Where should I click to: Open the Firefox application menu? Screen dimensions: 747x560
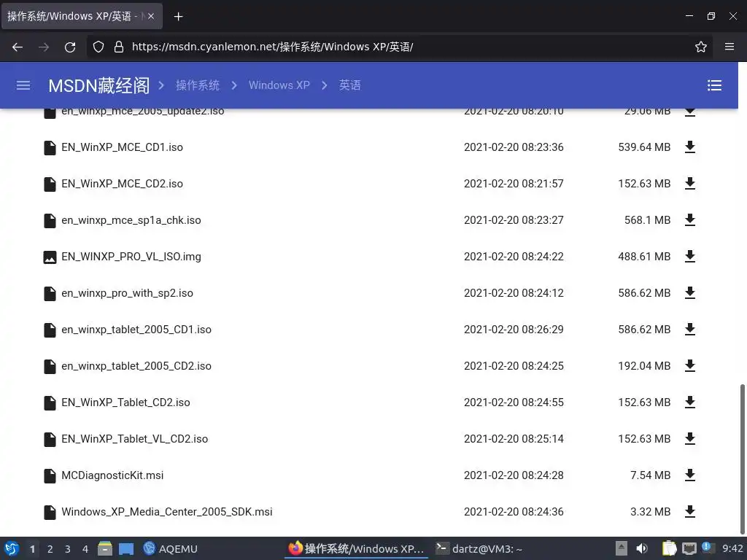click(x=729, y=47)
